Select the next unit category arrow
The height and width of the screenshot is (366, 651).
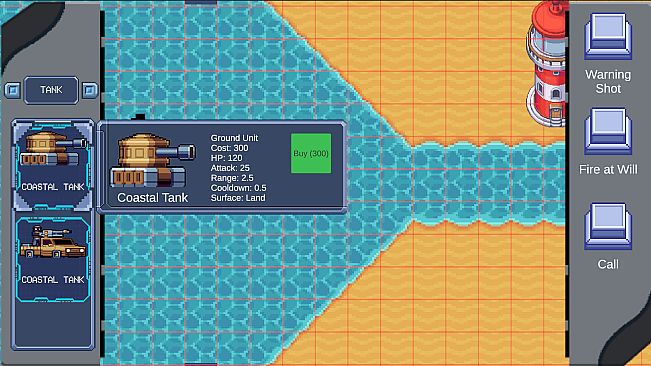point(90,90)
